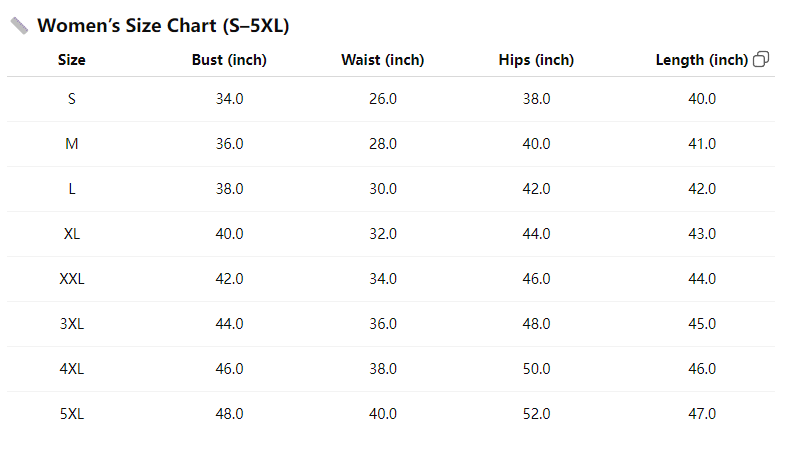This screenshot has width=792, height=461.
Task: Click the copy table icon
Action: pos(761,60)
